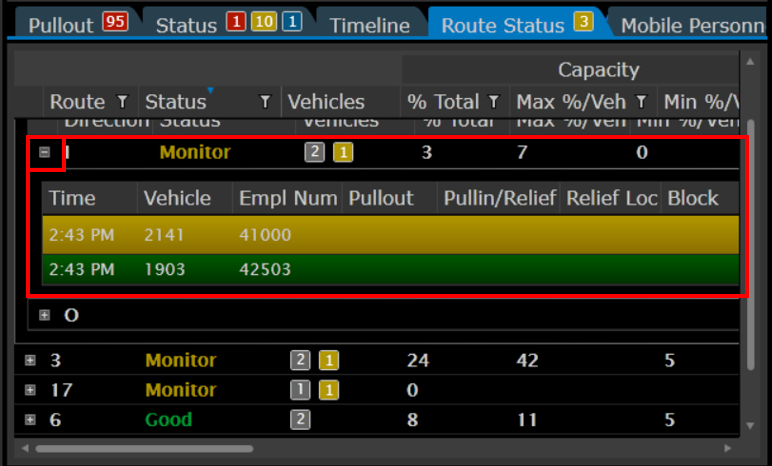Click yellow 3 badge on Route Status tab
The height and width of the screenshot is (466, 772).
(583, 23)
